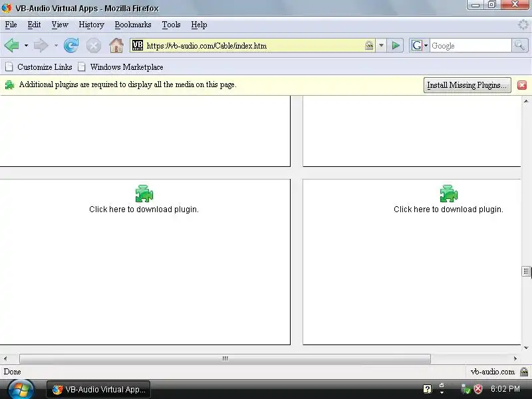The height and width of the screenshot is (399, 532).
Task: Click the VB-Audio Virtual App taskbar button
Action: click(98, 390)
